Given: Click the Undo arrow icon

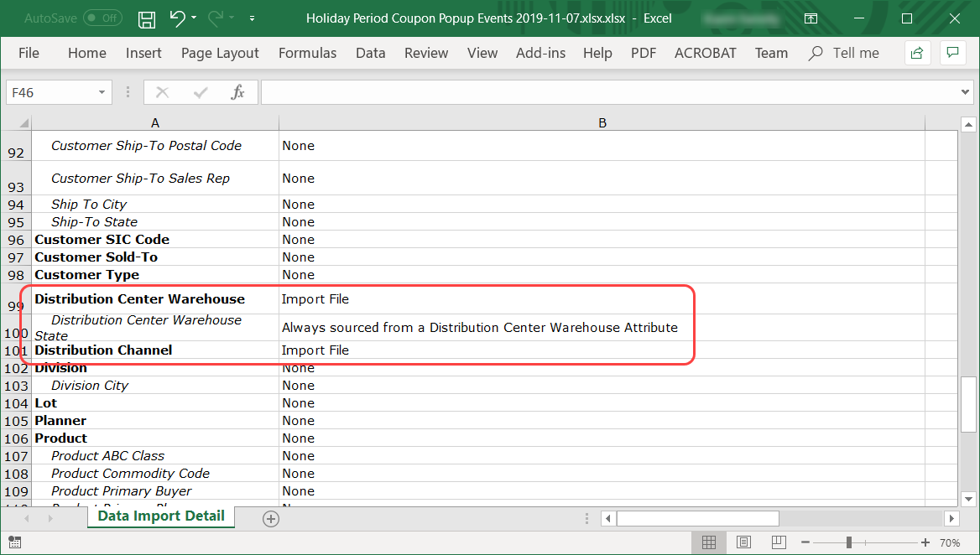Looking at the screenshot, I should pos(177,18).
